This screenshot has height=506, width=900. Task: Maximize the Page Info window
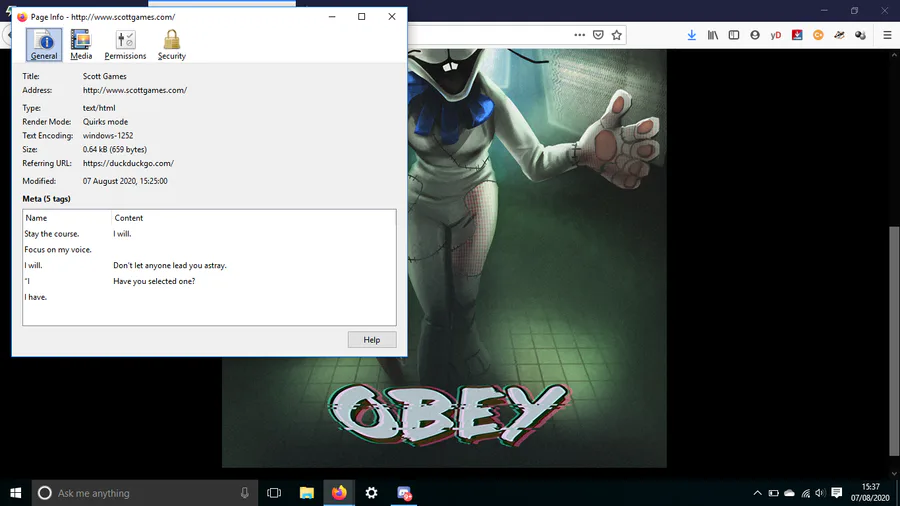click(x=362, y=17)
